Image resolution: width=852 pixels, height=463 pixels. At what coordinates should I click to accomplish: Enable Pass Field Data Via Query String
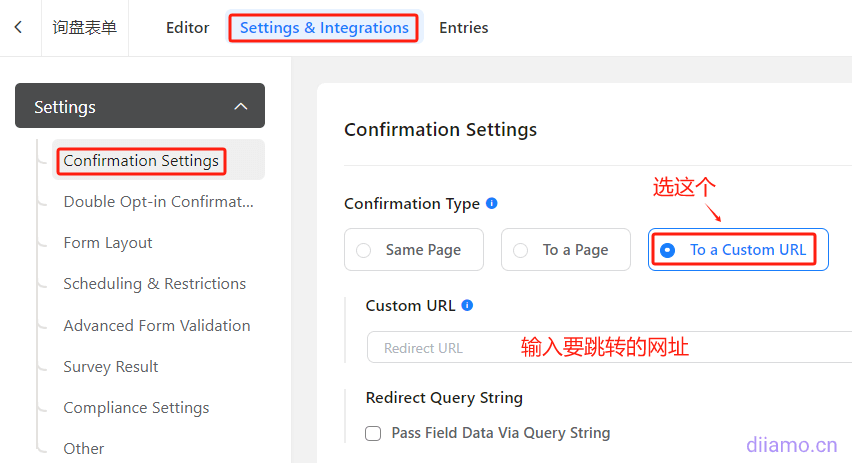tap(373, 433)
